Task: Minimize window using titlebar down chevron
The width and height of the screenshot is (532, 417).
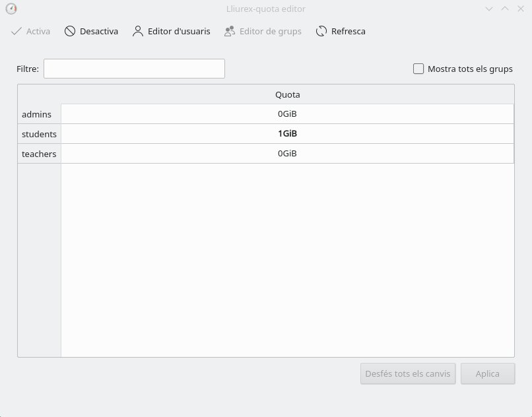Action: pos(489,9)
